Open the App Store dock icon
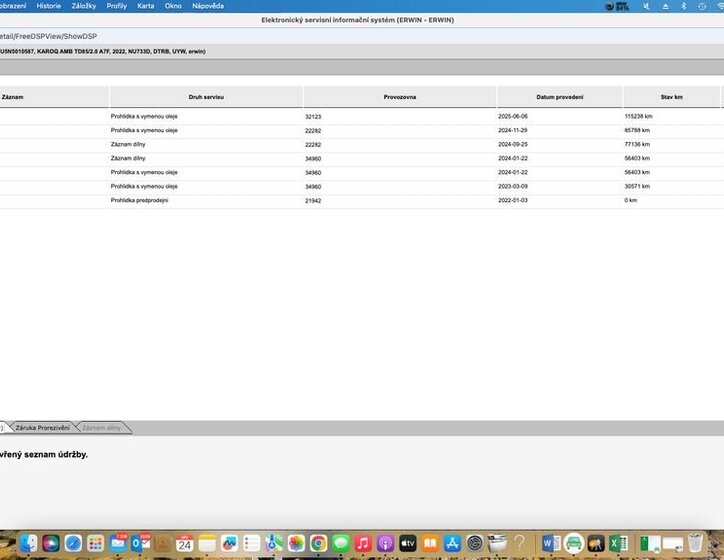The height and width of the screenshot is (560, 724). click(x=452, y=543)
